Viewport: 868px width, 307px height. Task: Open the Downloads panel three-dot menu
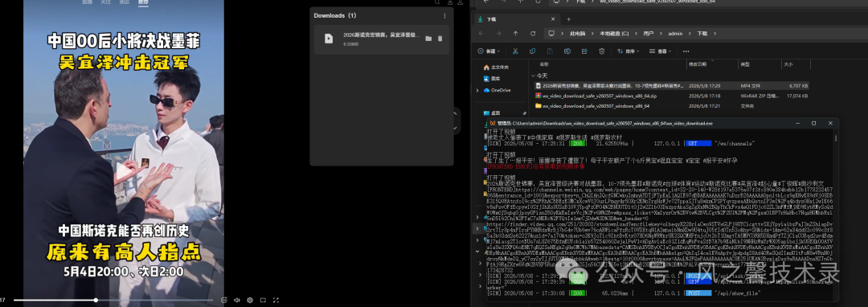click(x=444, y=16)
